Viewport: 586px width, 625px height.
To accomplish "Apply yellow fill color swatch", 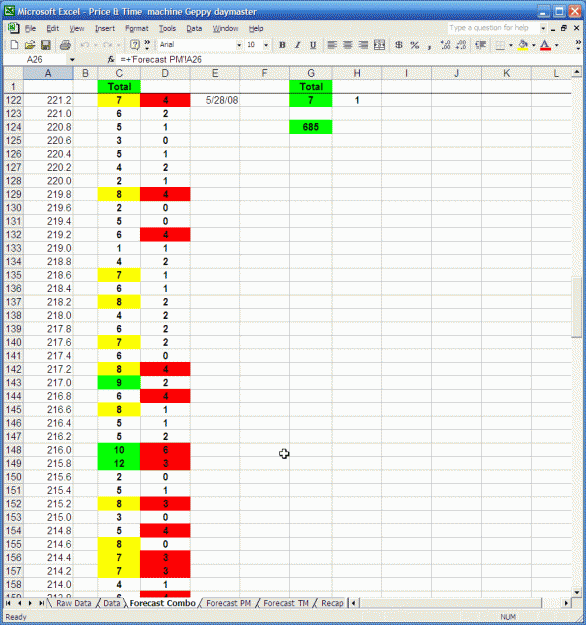I will [523, 45].
